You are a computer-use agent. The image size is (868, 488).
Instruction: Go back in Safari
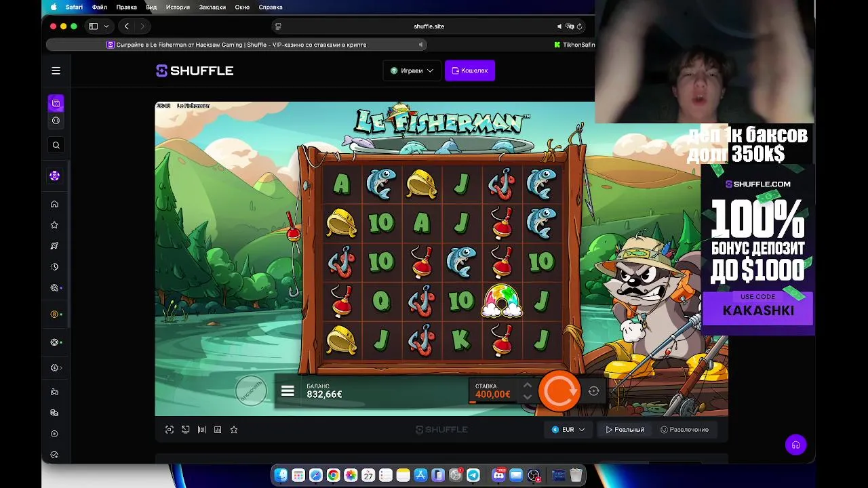(127, 26)
